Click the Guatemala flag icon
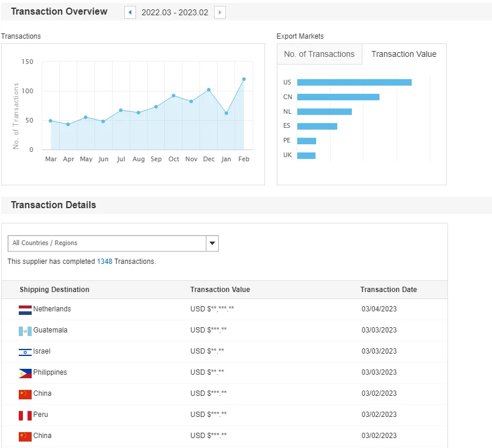 (x=25, y=331)
